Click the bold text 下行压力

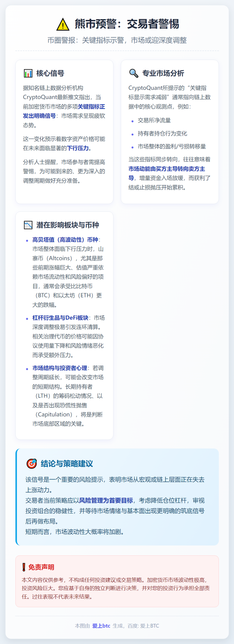pyautogui.click(x=77, y=148)
